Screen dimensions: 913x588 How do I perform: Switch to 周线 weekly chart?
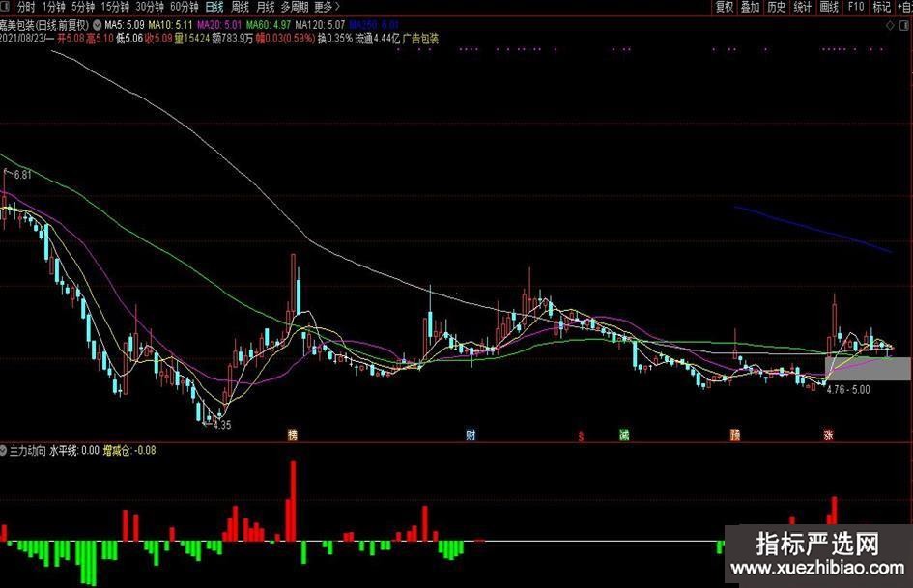(240, 7)
